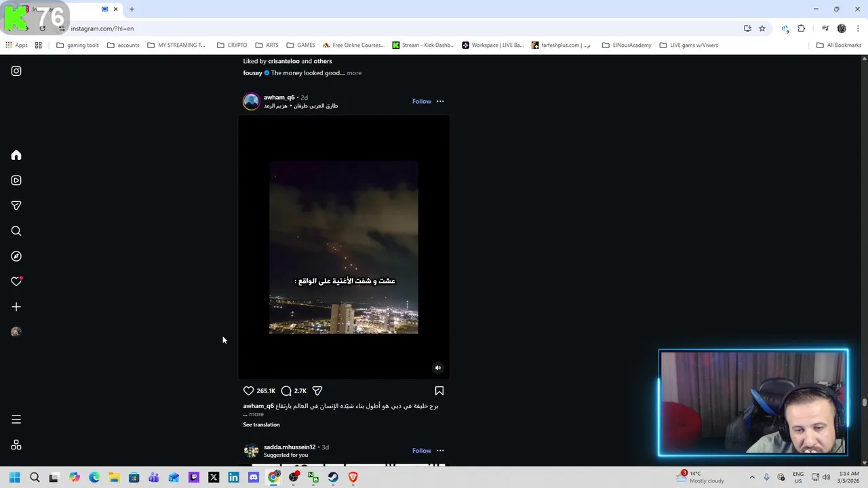
Task: Open the Reels icon in sidebar
Action: [x=16, y=180]
